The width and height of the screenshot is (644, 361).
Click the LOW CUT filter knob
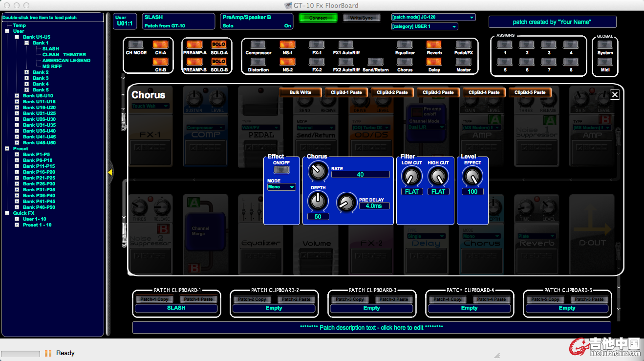411,177
